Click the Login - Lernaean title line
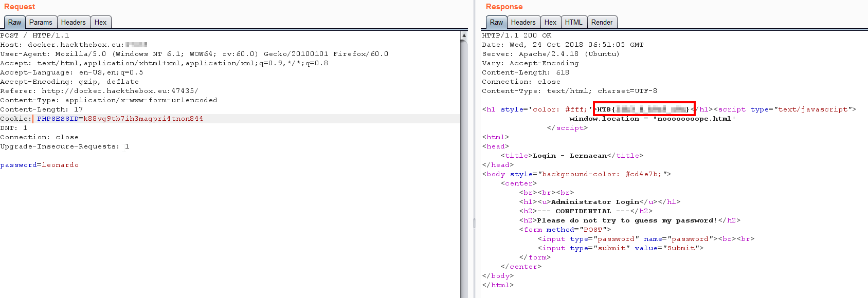 click(572, 156)
